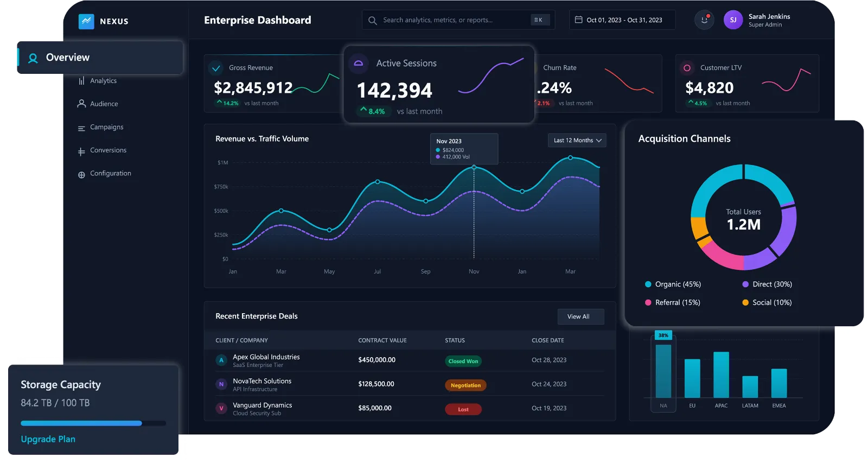Click the Customer LTV value $4,820
This screenshot has width=868, height=463.
(709, 87)
